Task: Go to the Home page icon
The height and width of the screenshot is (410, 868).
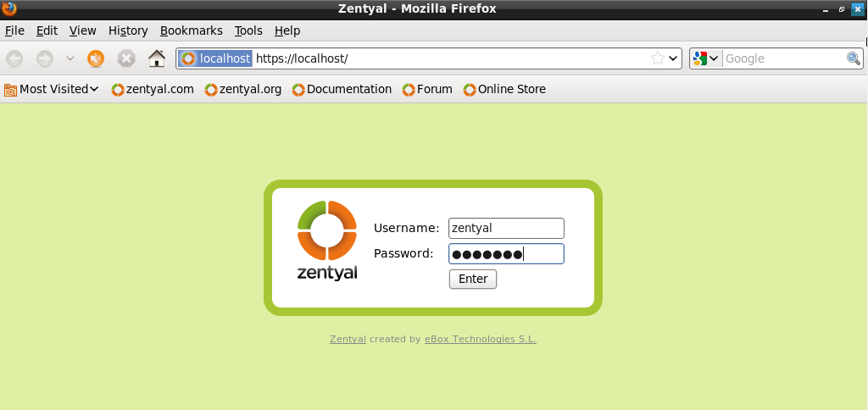Action: click(157, 58)
